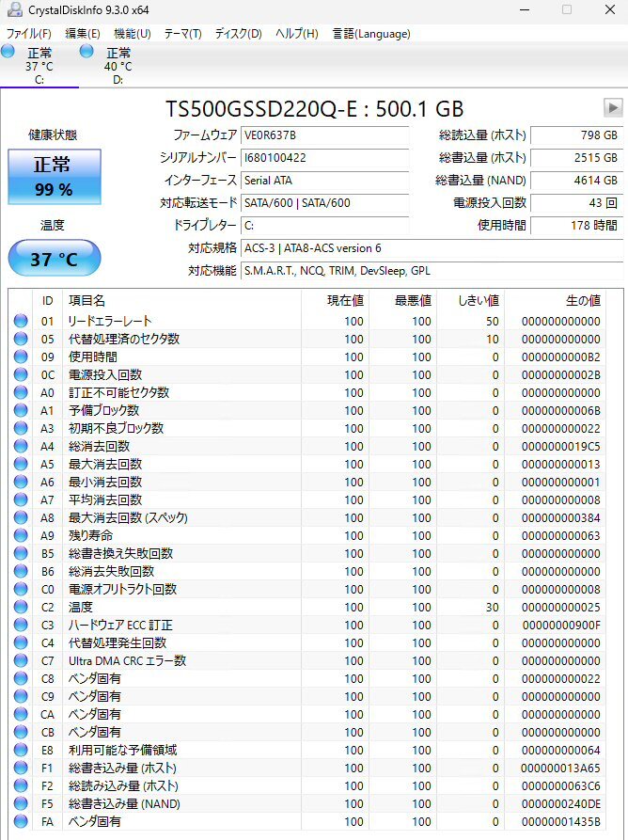Viewport: 628px width, 840px height.
Task: Click the status icon for row A3 初期不良ブロック数
Action: pyautogui.click(x=21, y=428)
